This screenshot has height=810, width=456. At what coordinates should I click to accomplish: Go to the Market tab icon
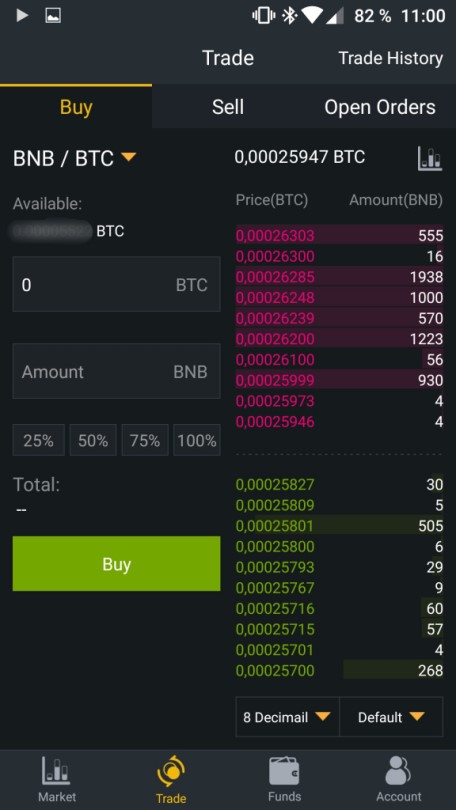pos(57,772)
